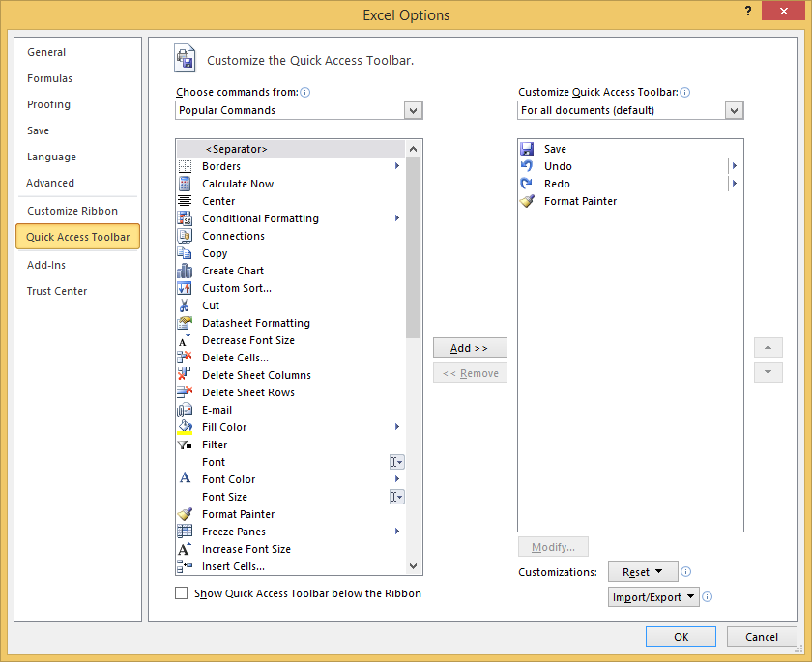The width and height of the screenshot is (812, 662).
Task: Select the E-mail icon
Action: tap(185, 410)
